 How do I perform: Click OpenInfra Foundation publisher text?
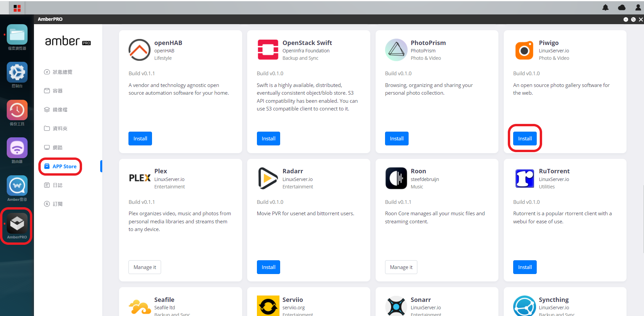pyautogui.click(x=306, y=51)
